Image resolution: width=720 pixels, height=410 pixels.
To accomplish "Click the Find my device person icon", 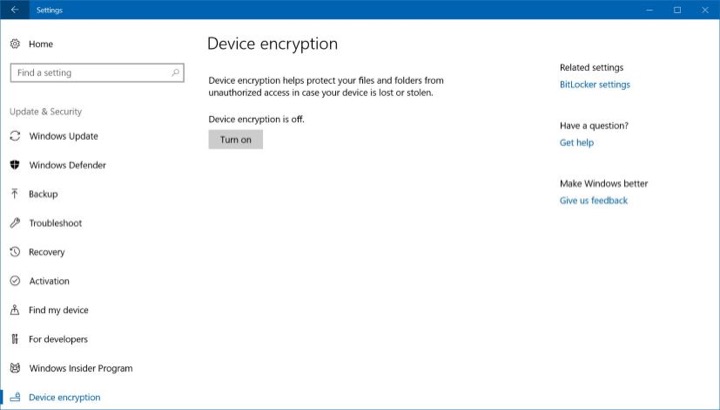I will click(x=15, y=310).
